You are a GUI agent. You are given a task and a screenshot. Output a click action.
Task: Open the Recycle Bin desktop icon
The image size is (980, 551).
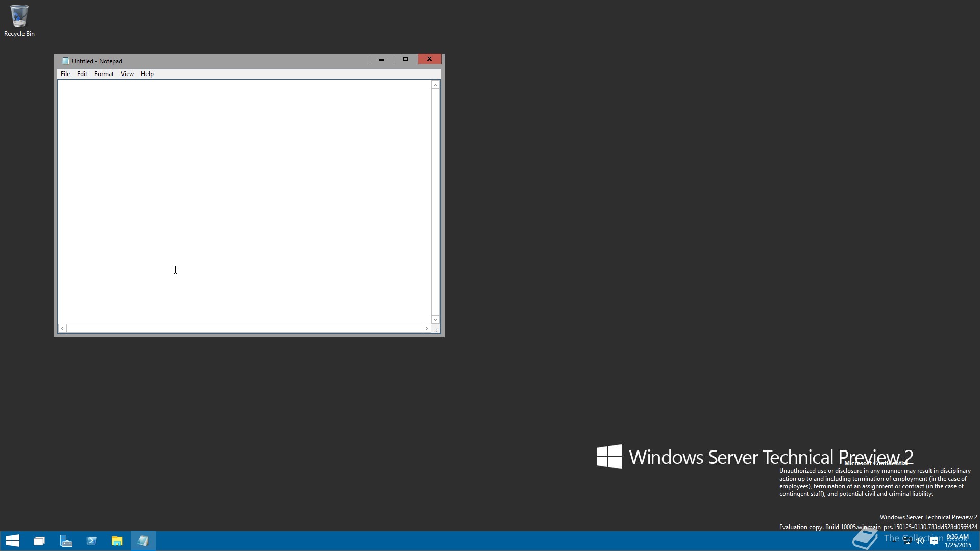(x=19, y=20)
